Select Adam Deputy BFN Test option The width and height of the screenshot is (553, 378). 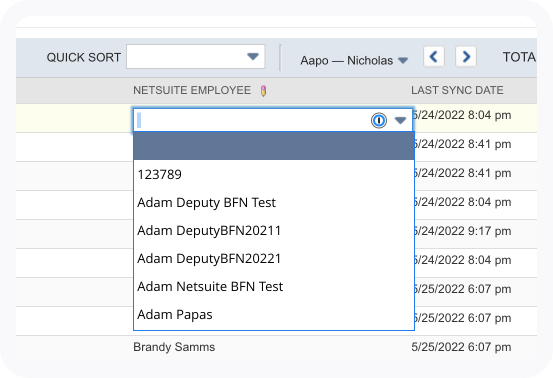(274, 202)
